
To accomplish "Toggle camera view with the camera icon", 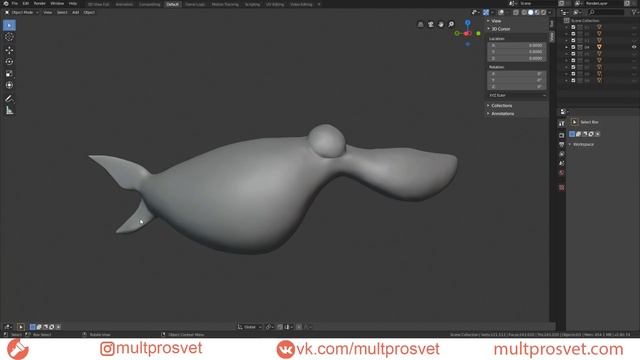I will pyautogui.click(x=431, y=24).
